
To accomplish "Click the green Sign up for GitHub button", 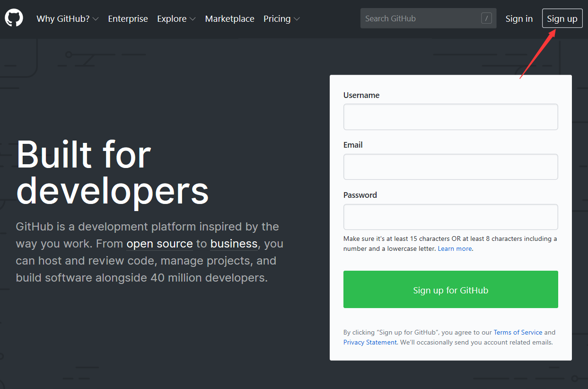I will (x=450, y=290).
